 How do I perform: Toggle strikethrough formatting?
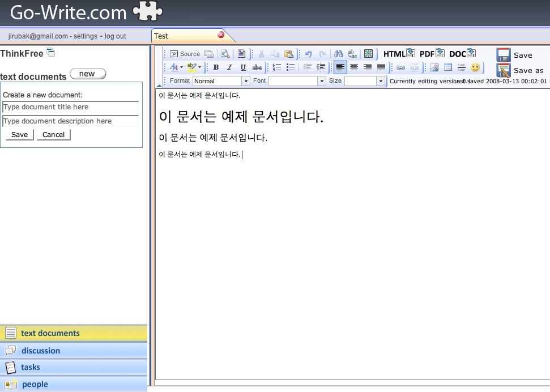[257, 67]
